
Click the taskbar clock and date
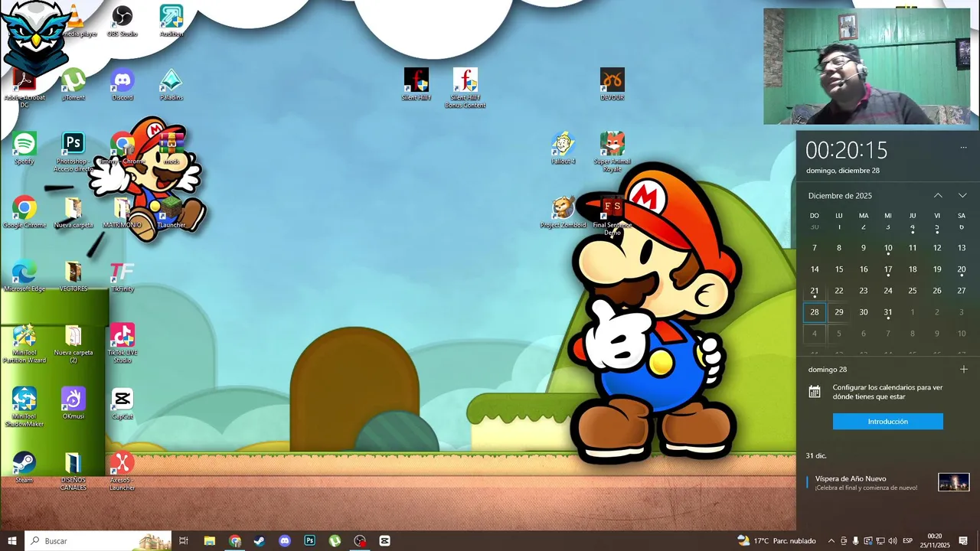pos(935,541)
